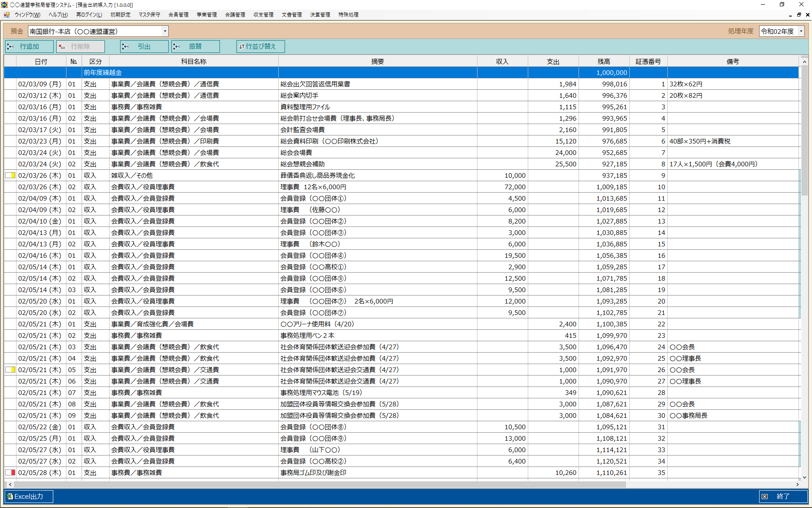
Task: Expand the 処理年度 fiscal year dropdown
Action: pyautogui.click(x=801, y=31)
